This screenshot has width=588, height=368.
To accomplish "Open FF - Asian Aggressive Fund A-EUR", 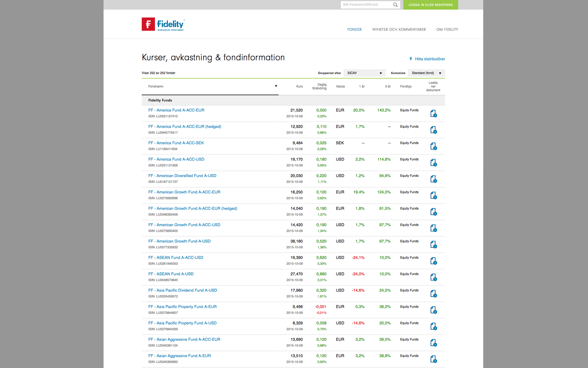I will point(179,356).
